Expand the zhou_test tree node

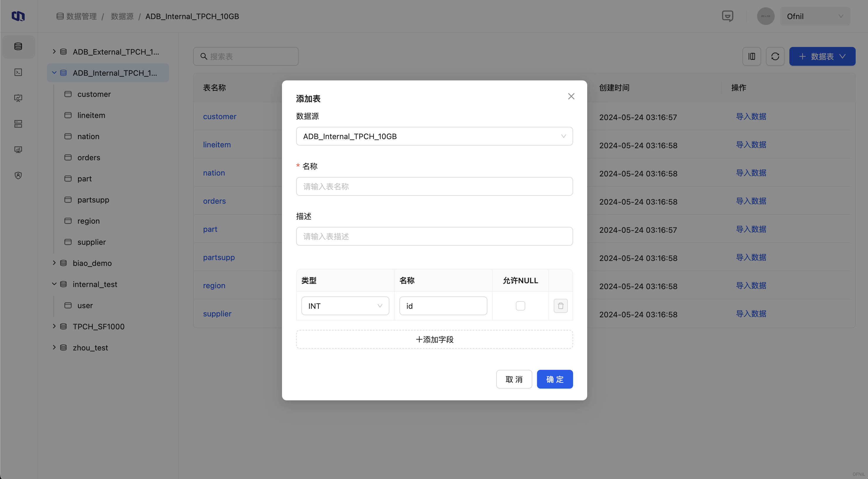54,347
